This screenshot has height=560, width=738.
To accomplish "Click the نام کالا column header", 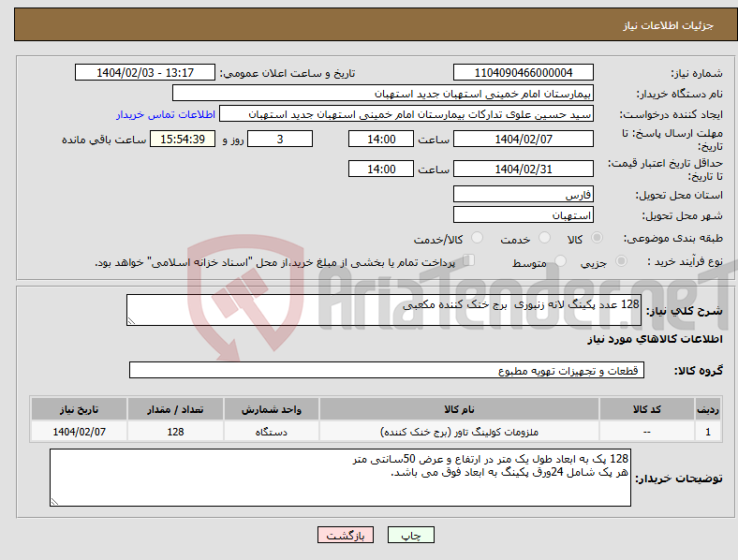I will [459, 409].
